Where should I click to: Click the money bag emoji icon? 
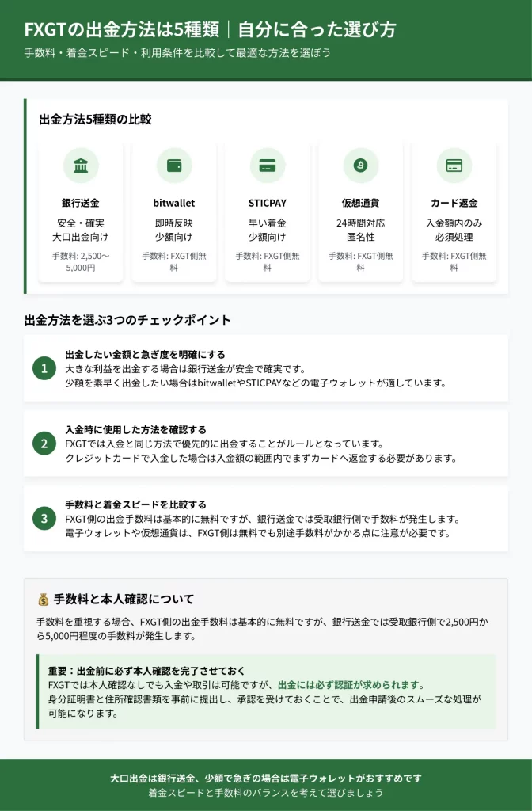coord(44,600)
